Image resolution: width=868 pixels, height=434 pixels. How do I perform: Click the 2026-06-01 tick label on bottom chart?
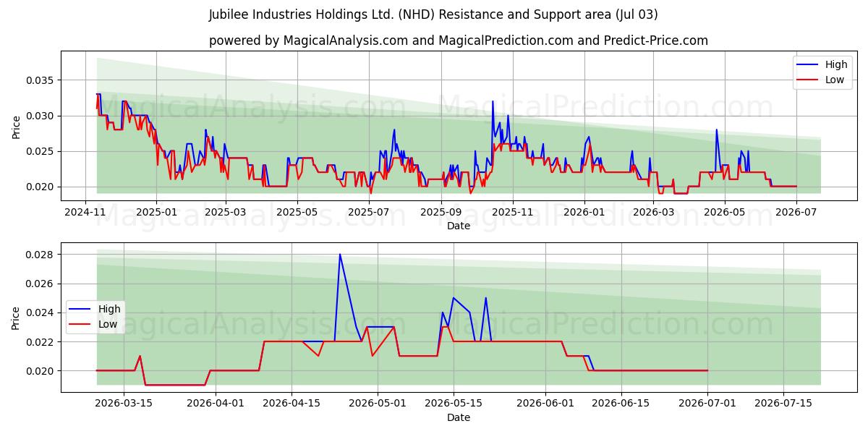[545, 403]
